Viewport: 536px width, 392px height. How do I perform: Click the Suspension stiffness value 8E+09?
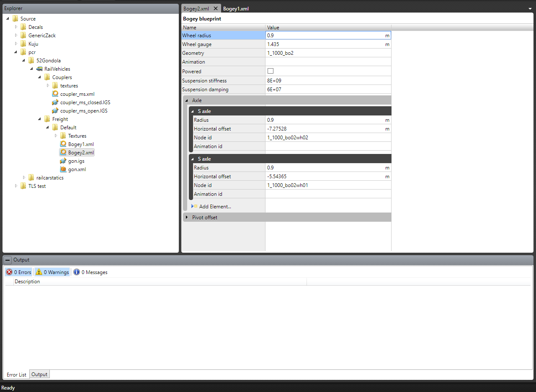tap(328, 80)
